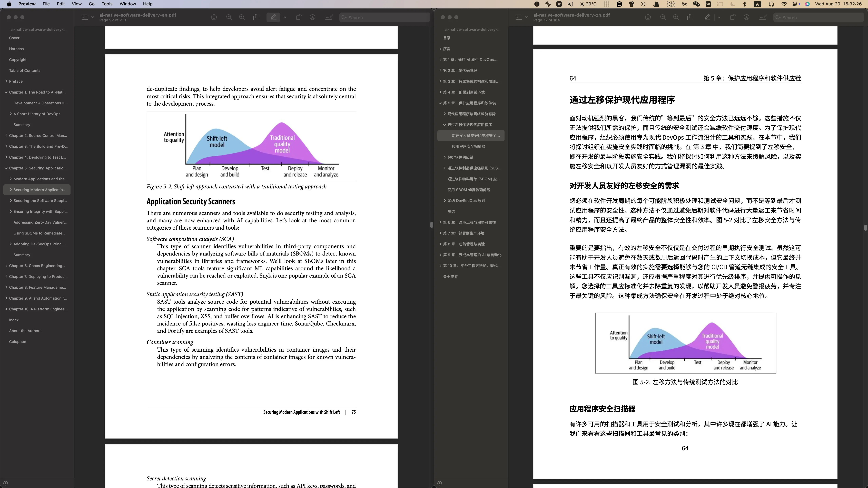Collapse Chapter 1. The Road to AI-Native
This screenshot has height=488, width=868.
click(x=6, y=92)
